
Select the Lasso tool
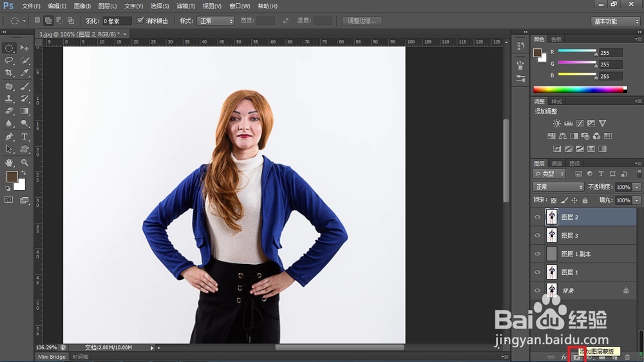(x=8, y=61)
